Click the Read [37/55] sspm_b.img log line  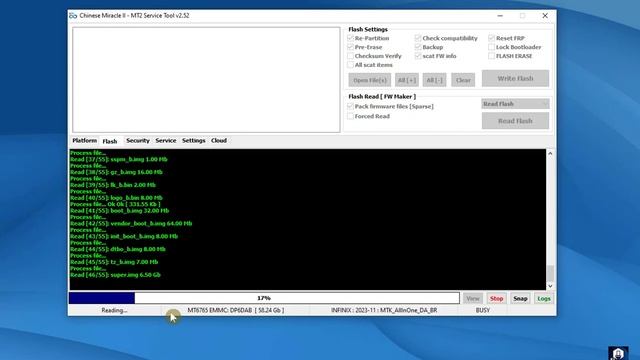pos(118,160)
